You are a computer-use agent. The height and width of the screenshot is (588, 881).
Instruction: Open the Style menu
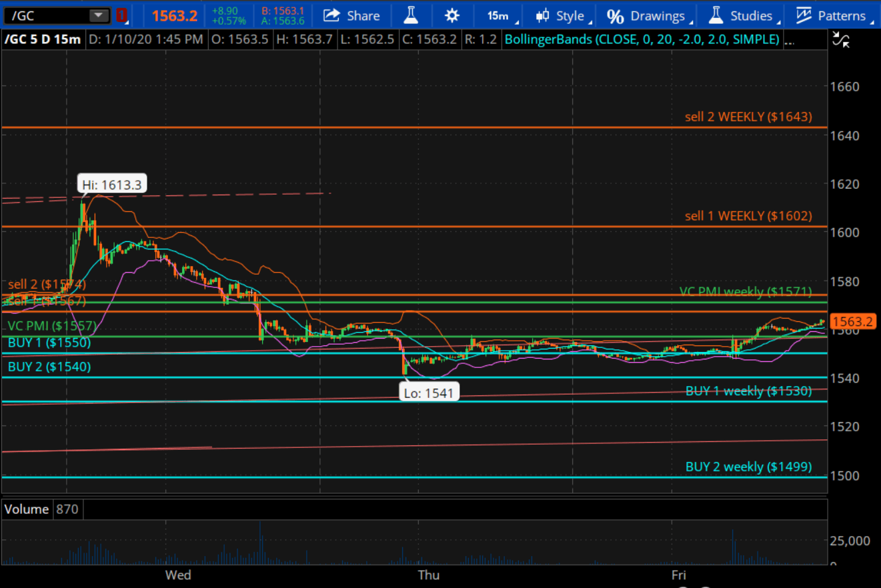pyautogui.click(x=570, y=15)
